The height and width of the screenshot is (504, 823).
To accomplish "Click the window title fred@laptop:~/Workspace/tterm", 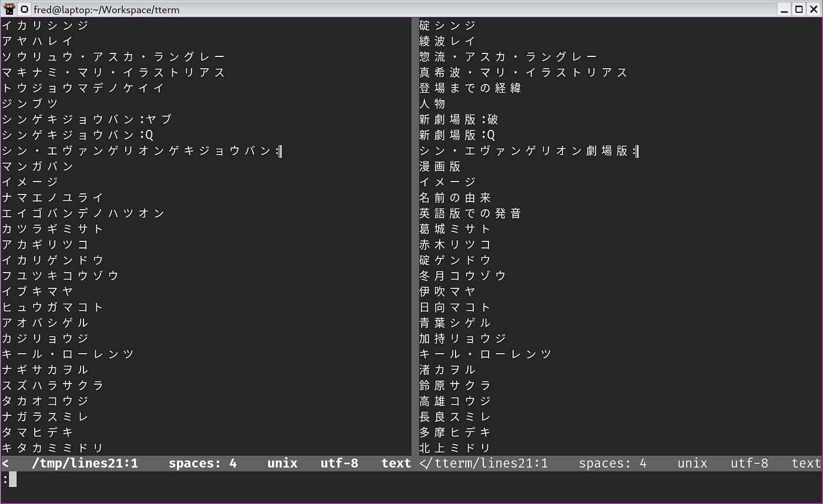I will (x=106, y=9).
